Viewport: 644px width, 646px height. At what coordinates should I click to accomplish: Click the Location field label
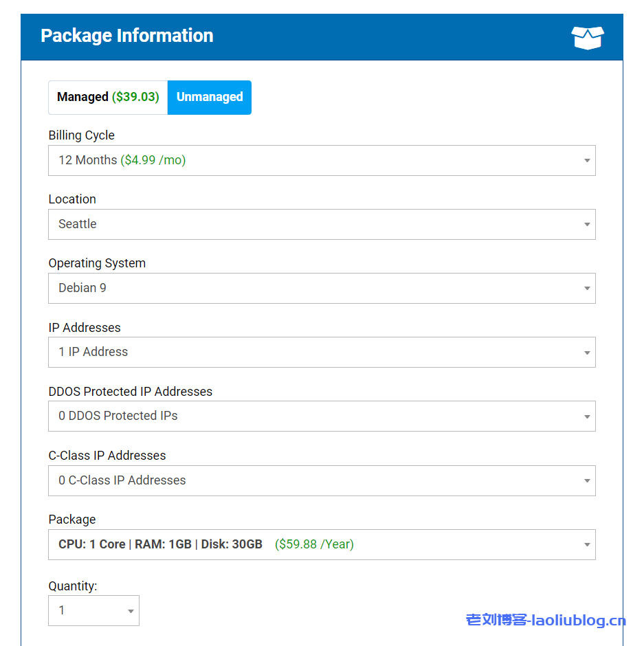tap(72, 199)
